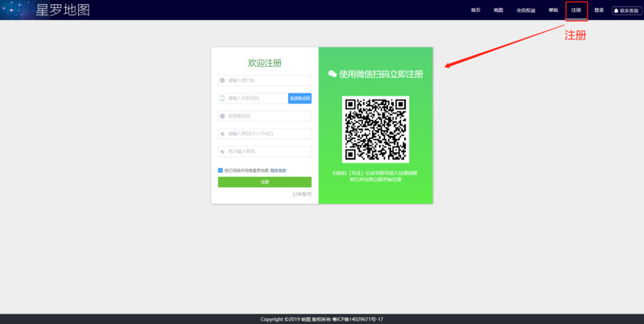Viewport: 644px width, 324px height.
Task: Focus the username input field
Action: click(265, 80)
